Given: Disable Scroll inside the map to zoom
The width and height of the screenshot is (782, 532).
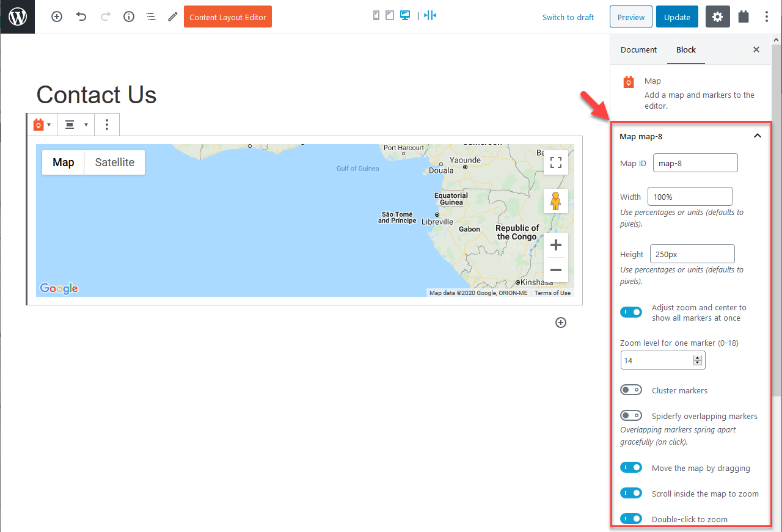Looking at the screenshot, I should pyautogui.click(x=631, y=494).
